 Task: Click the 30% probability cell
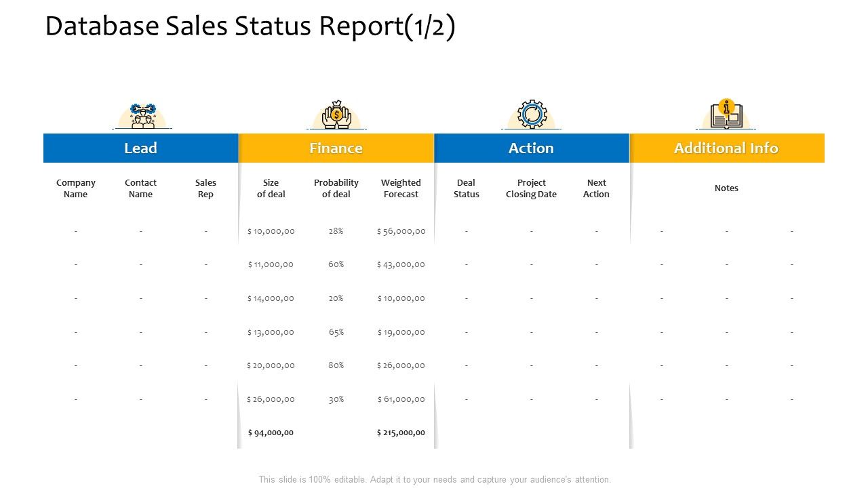(336, 399)
